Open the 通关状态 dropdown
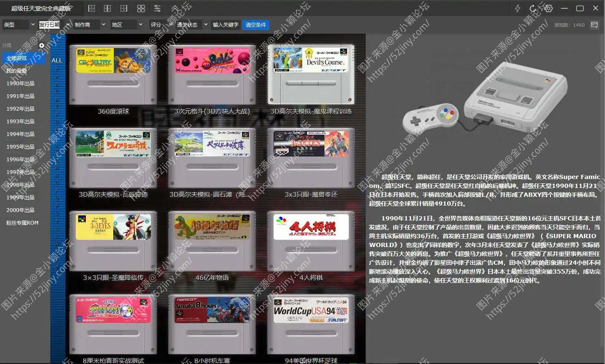 [188, 24]
